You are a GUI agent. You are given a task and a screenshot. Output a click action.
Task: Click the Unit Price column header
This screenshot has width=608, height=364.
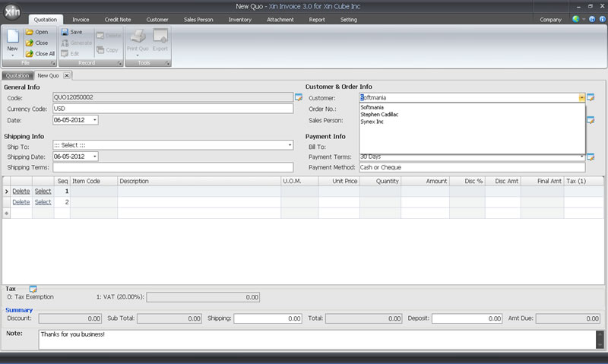click(339, 181)
